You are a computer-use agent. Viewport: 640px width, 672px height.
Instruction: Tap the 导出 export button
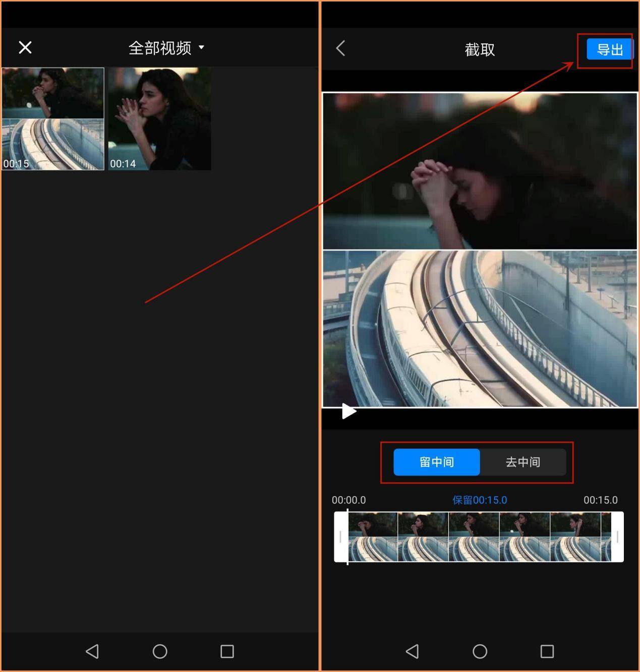[x=609, y=49]
